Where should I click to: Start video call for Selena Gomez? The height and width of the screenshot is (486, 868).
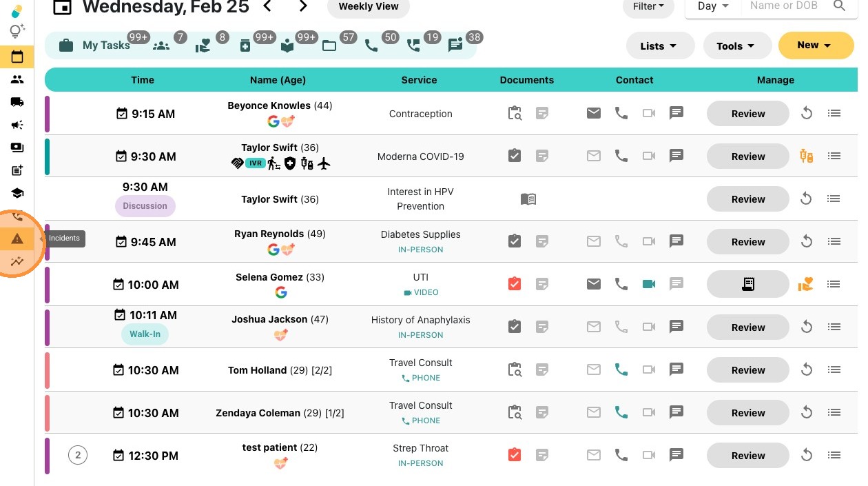(x=648, y=284)
